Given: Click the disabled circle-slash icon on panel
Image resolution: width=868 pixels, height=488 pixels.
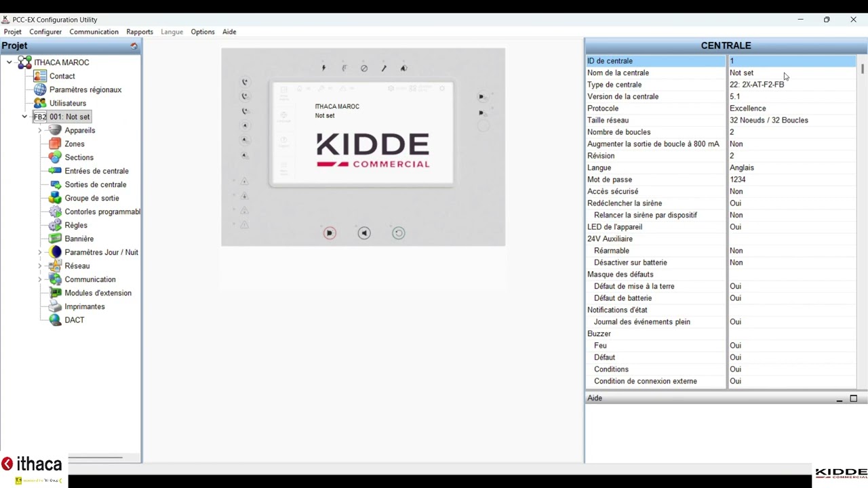Looking at the screenshot, I should click(x=364, y=68).
